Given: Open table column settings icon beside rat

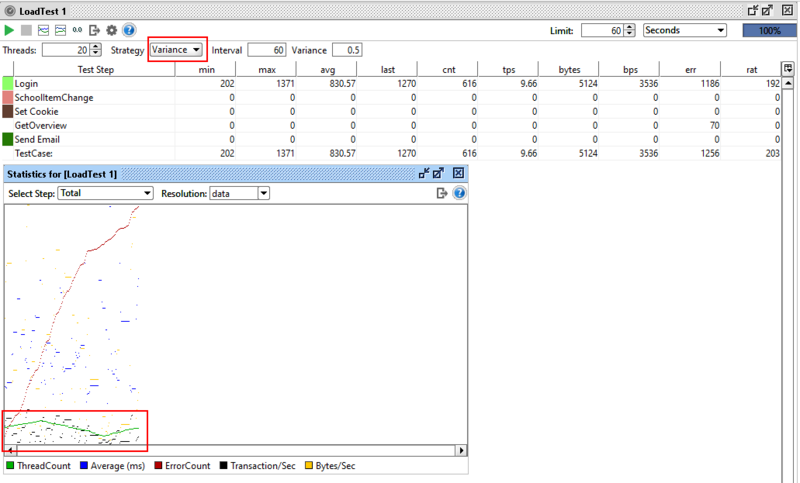Looking at the screenshot, I should [787, 69].
